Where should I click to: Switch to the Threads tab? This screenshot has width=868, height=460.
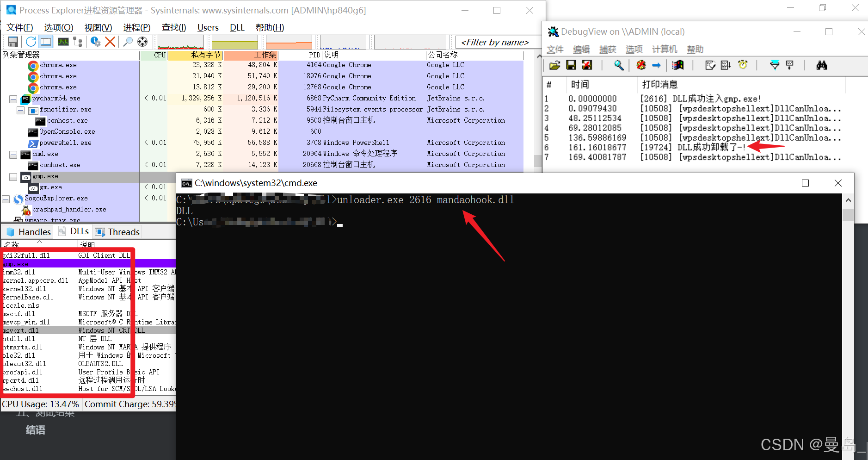coord(117,232)
